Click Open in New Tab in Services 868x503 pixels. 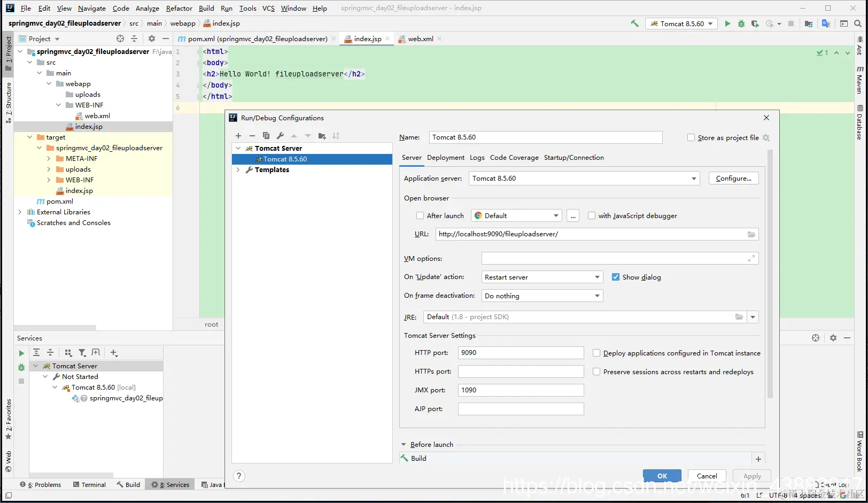coord(96,352)
